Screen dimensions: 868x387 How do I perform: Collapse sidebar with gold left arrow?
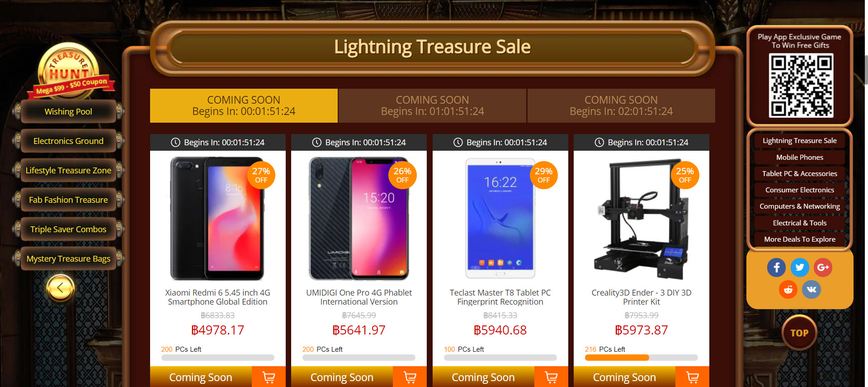pos(60,287)
